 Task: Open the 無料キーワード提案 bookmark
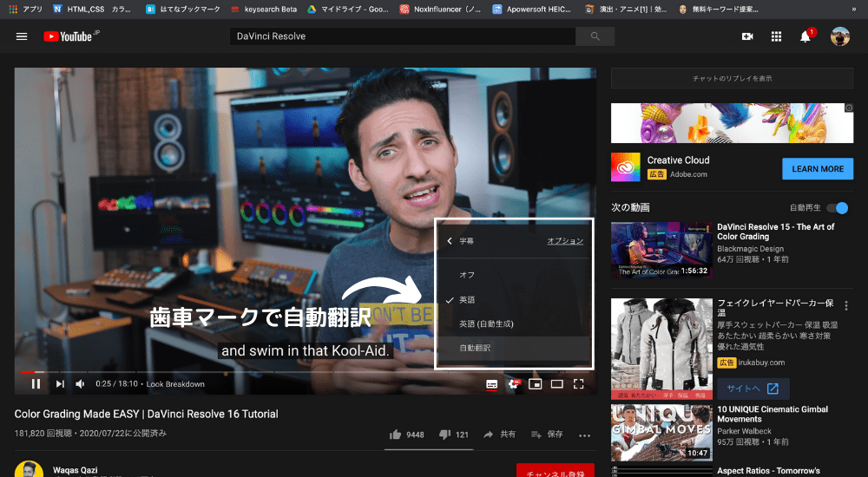coord(718,9)
